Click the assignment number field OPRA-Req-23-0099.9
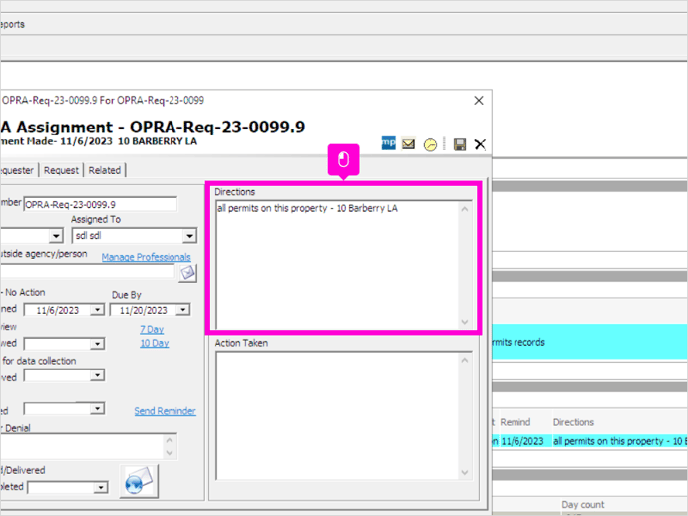Viewport: 688px width, 516px height. [x=100, y=204]
